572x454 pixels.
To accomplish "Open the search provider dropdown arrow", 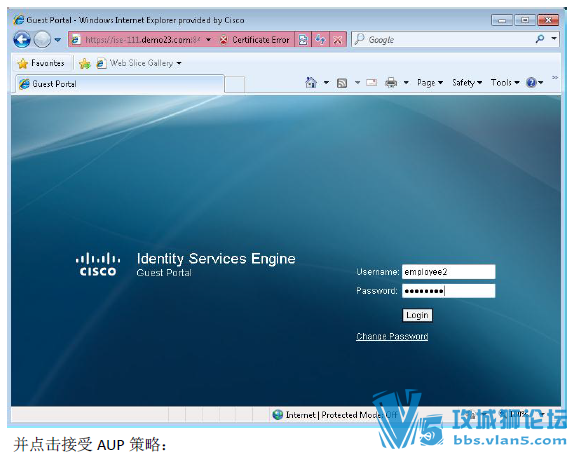I will pos(554,38).
